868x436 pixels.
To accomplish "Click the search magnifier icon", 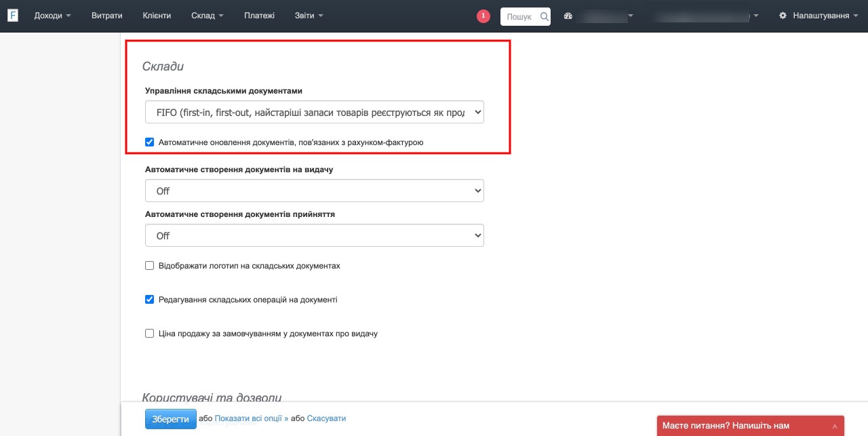I will click(x=544, y=16).
